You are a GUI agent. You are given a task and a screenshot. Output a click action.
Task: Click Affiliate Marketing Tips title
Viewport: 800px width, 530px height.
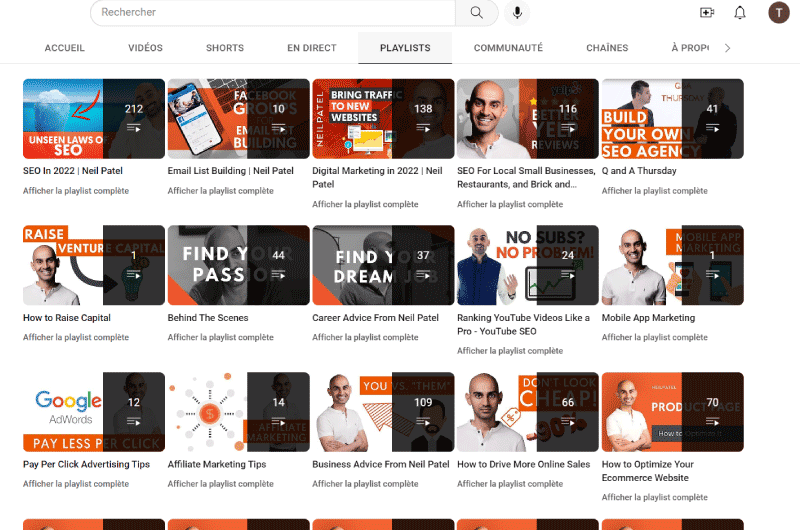tap(217, 464)
